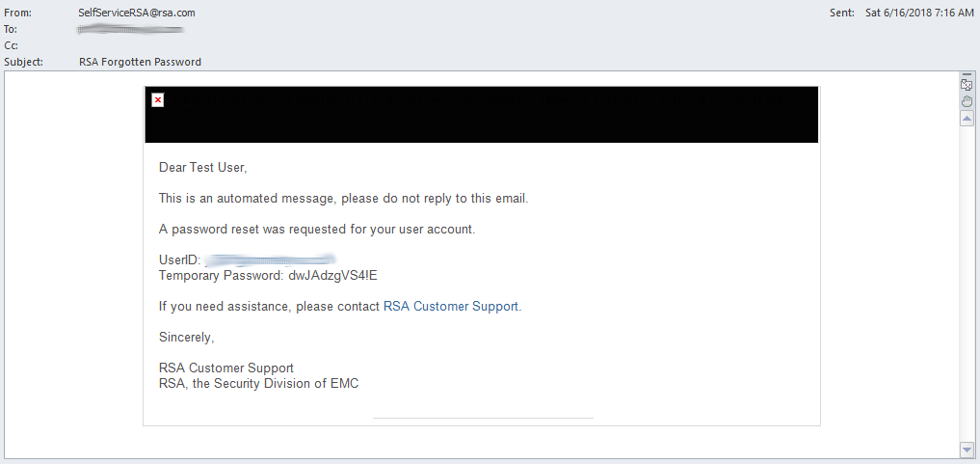
Task: Click the RSA Customer Support signature line
Action: tap(226, 368)
